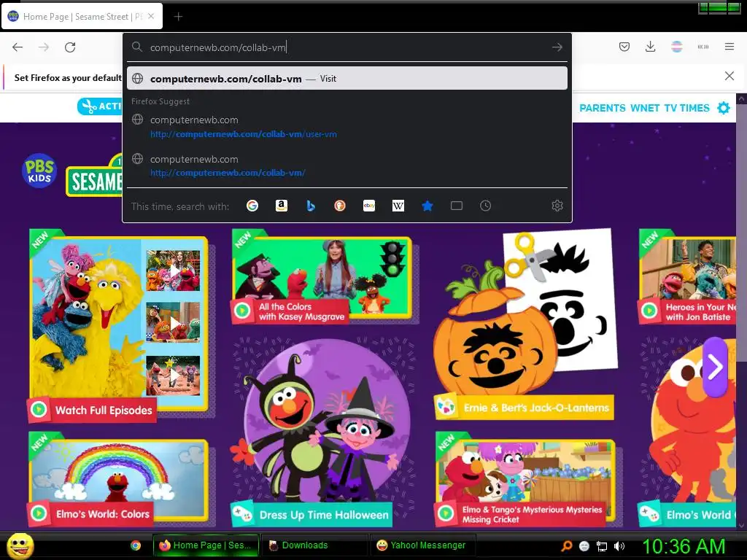Open the PARENTS link

[x=602, y=108]
